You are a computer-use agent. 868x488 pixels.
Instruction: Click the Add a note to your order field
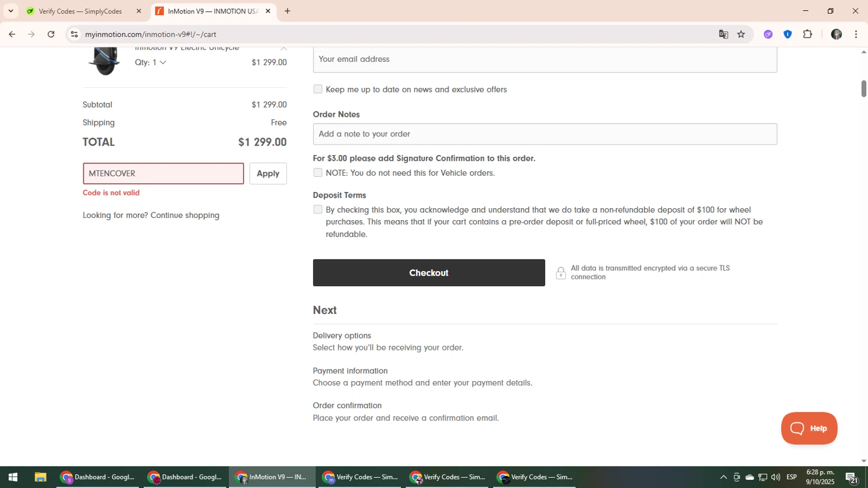click(545, 134)
